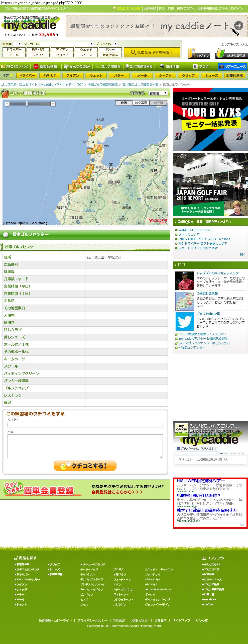Click the Twitter bird thumbnail
248x644 pixels.
(185, 321)
